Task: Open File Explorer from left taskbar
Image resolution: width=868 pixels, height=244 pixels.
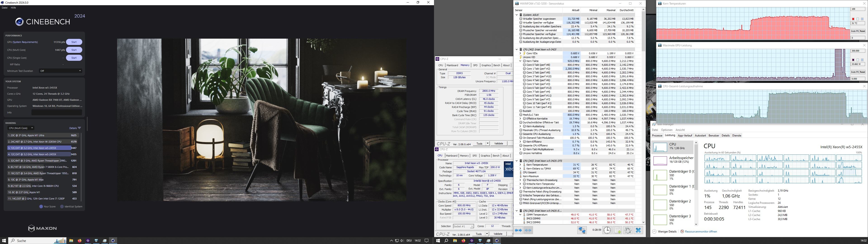Action: (71, 241)
